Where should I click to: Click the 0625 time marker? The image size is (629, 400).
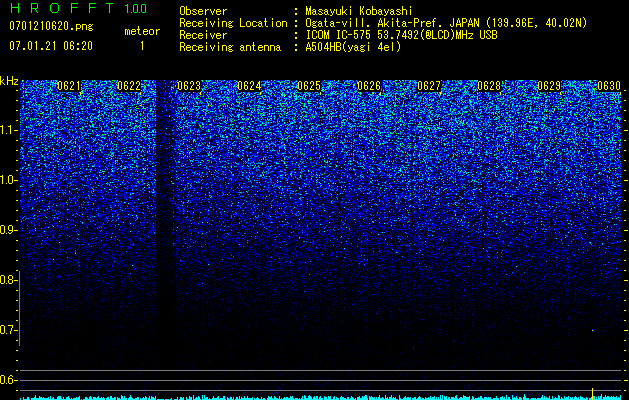[309, 86]
